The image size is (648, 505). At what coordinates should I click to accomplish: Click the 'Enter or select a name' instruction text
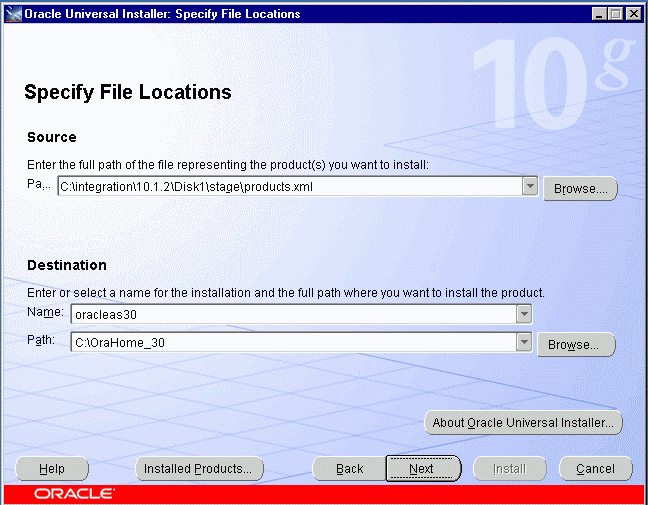pos(286,293)
